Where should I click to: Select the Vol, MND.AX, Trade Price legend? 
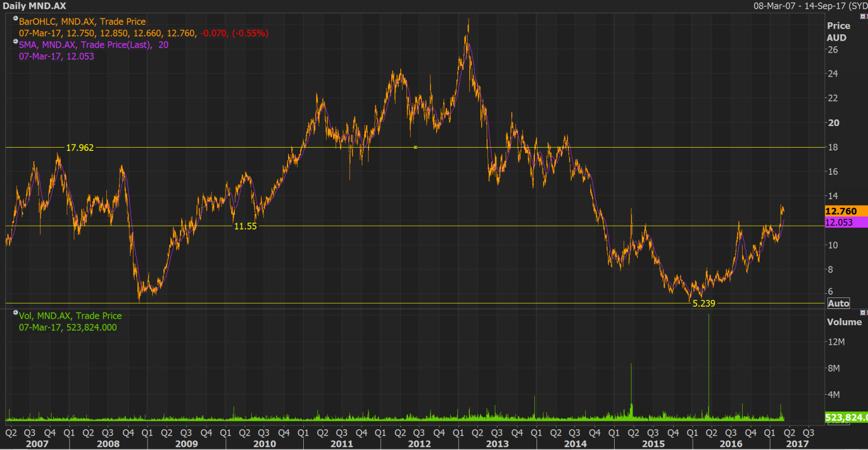click(x=71, y=316)
